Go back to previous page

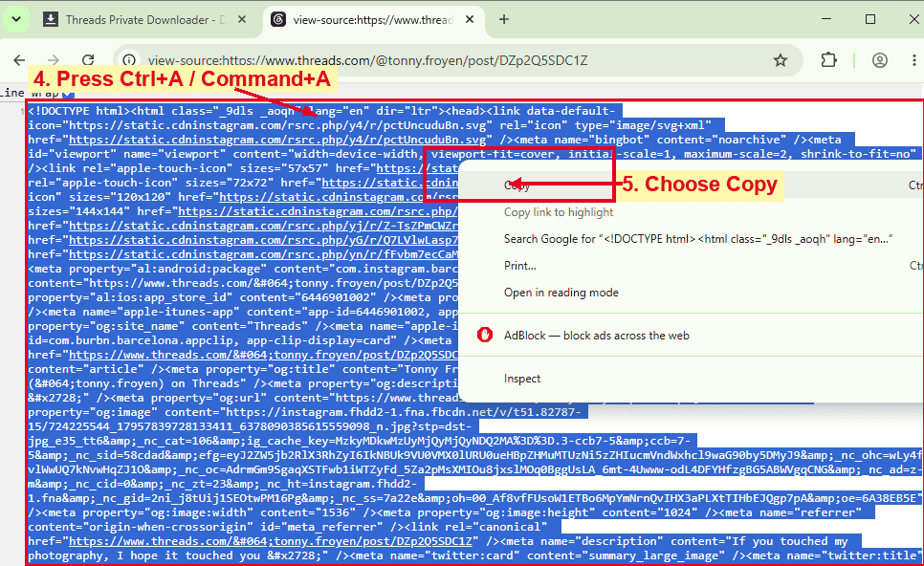[19, 60]
